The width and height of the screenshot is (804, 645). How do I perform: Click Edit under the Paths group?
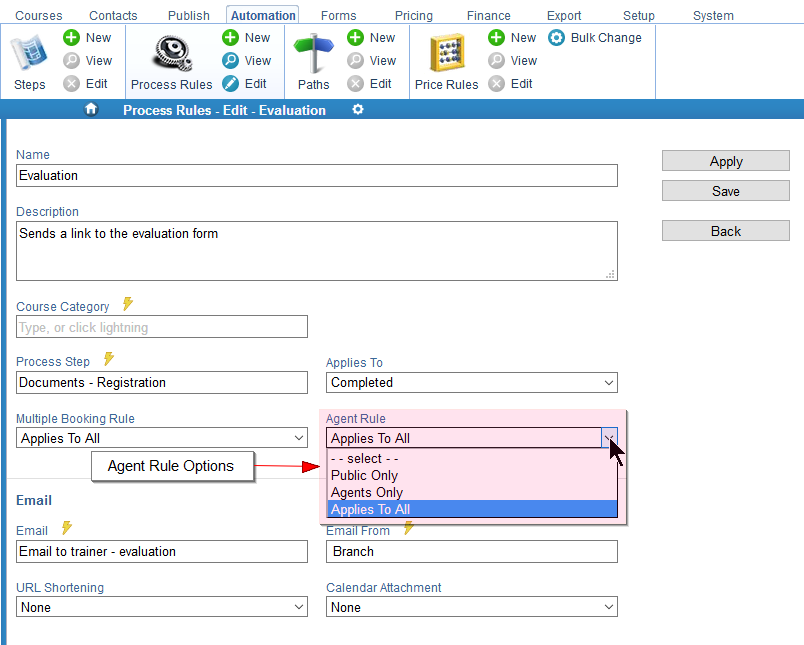[x=369, y=84]
